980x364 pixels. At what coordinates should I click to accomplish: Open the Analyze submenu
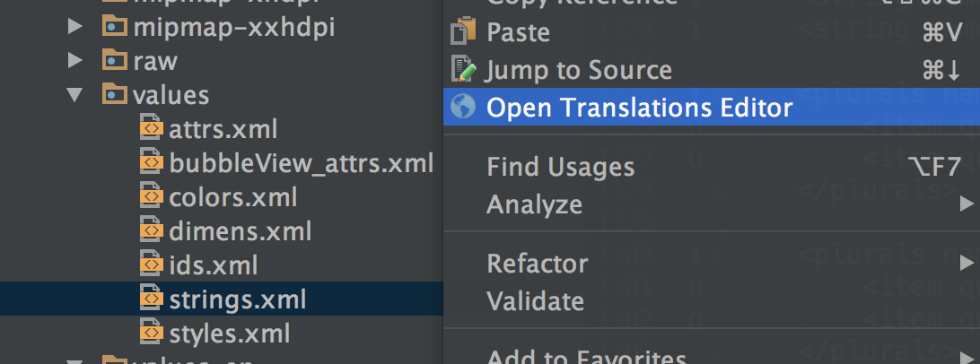coord(712,204)
